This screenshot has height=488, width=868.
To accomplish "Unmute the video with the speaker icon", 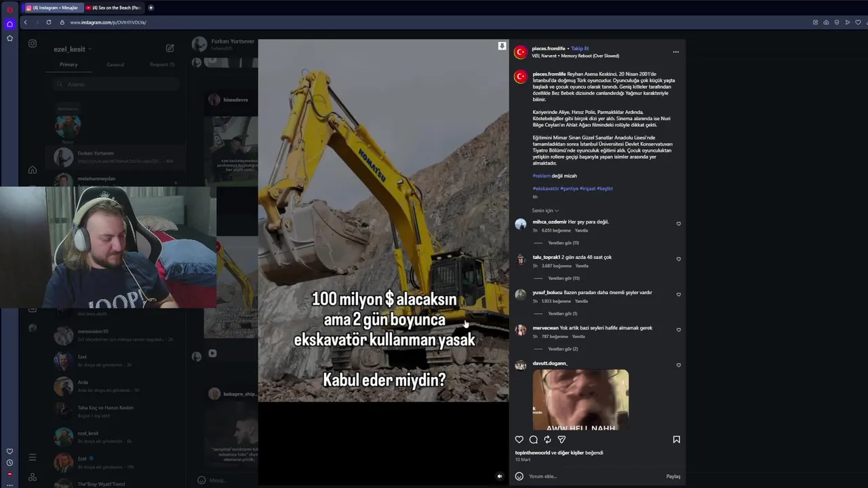I will 500,476.
